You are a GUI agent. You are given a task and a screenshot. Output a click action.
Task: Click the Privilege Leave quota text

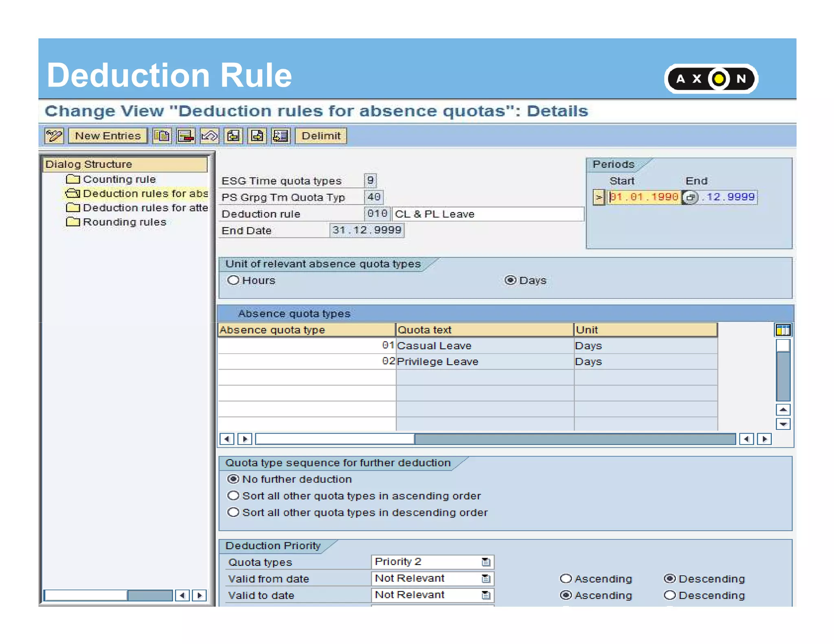438,361
